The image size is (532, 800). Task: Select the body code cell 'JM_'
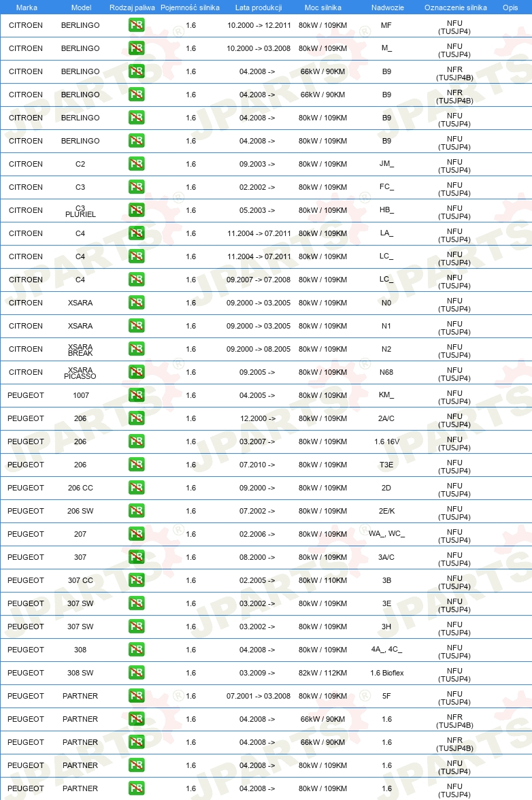click(386, 164)
